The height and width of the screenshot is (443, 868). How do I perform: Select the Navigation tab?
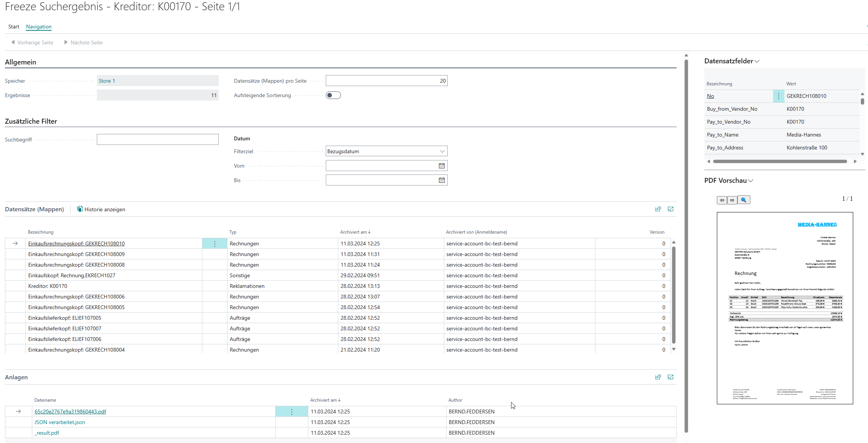(39, 27)
